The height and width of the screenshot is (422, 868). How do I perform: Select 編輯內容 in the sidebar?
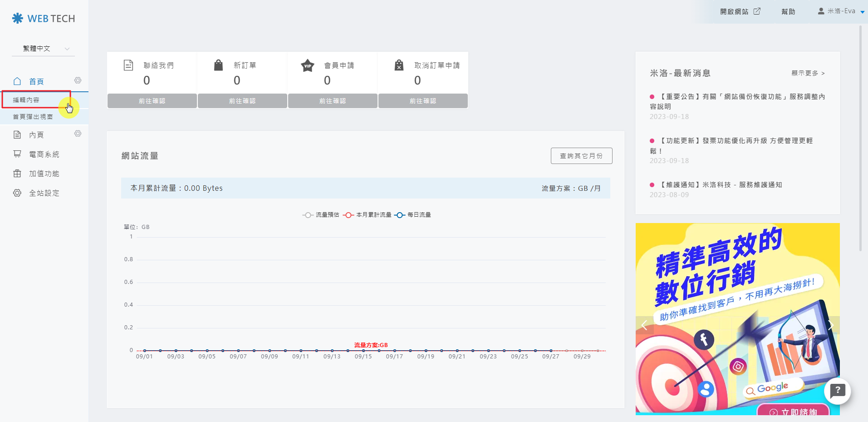26,100
